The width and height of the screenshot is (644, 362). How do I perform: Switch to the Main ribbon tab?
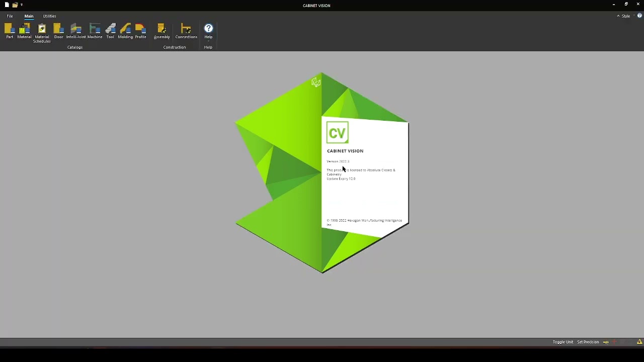pyautogui.click(x=29, y=16)
